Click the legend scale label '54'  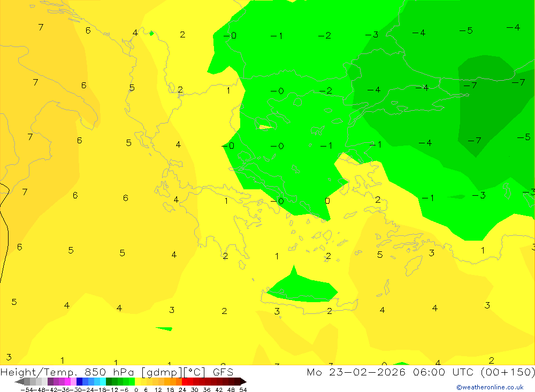tap(243, 390)
